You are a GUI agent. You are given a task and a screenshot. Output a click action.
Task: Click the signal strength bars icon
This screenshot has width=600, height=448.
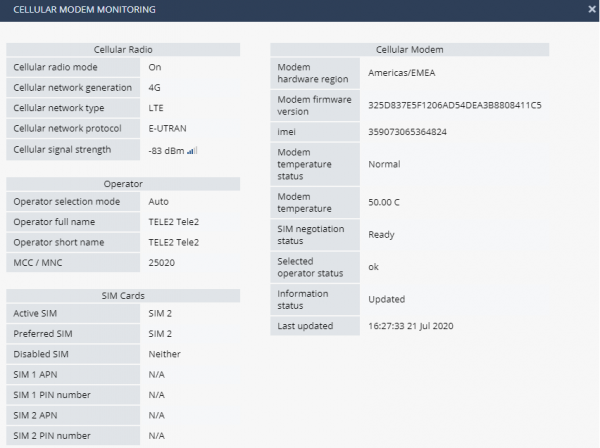(x=192, y=150)
